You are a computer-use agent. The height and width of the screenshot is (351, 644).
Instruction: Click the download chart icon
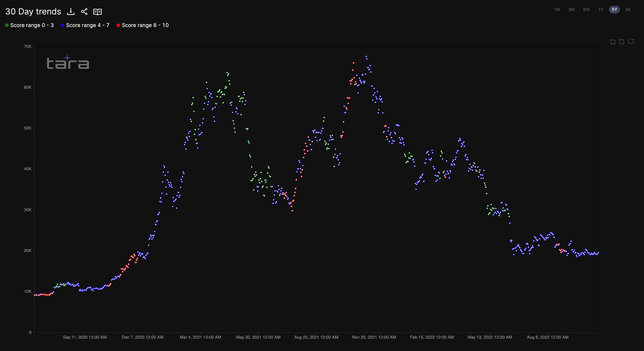pyautogui.click(x=71, y=12)
